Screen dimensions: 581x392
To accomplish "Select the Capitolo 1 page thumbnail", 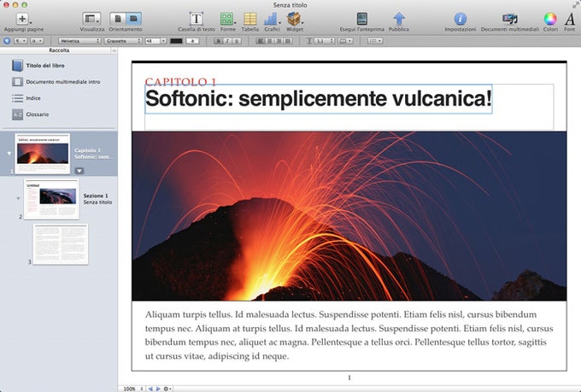I will pos(42,154).
